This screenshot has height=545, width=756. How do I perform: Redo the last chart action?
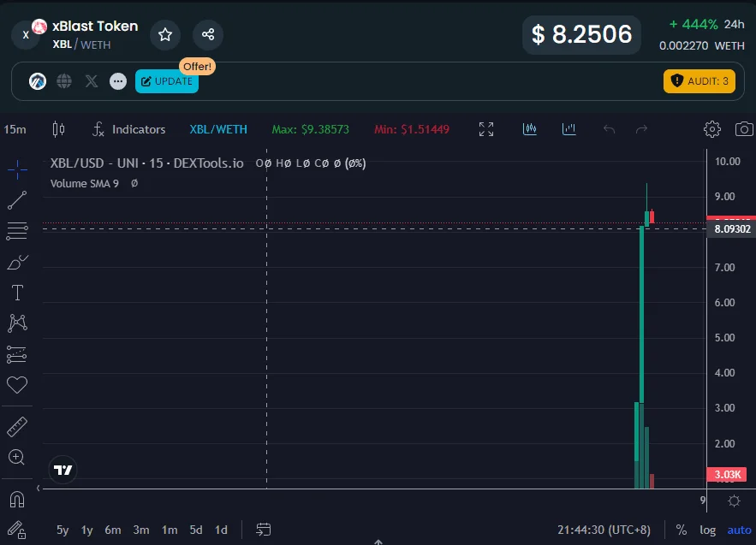coord(641,129)
